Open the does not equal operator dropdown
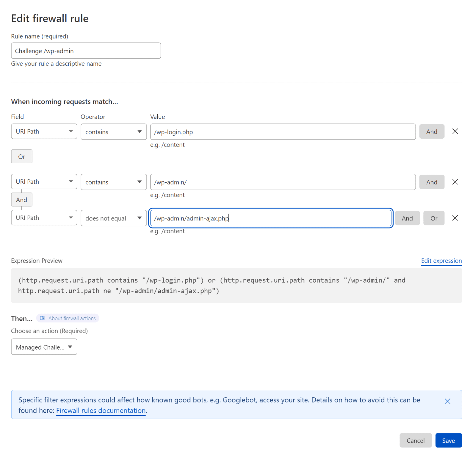Image resolution: width=476 pixels, height=459 pixels. click(113, 218)
